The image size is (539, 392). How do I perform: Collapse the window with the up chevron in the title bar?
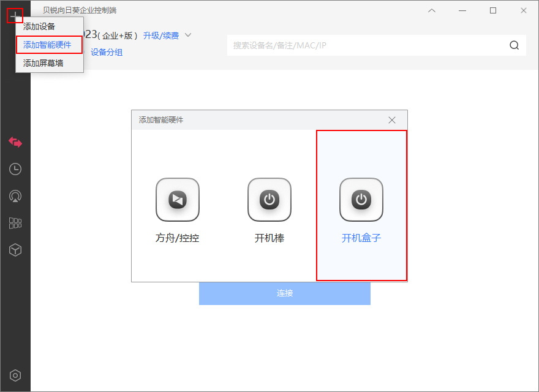pyautogui.click(x=432, y=10)
